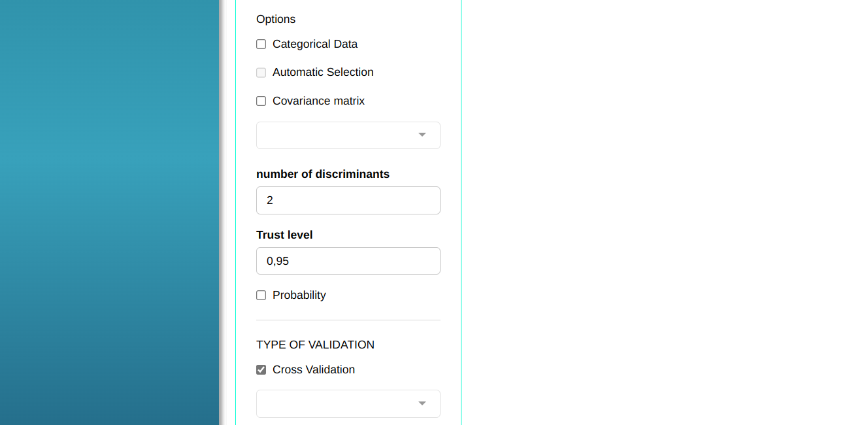Click the 'Trust level' bold label
Image resolution: width=868 pixels, height=425 pixels.
coord(284,235)
